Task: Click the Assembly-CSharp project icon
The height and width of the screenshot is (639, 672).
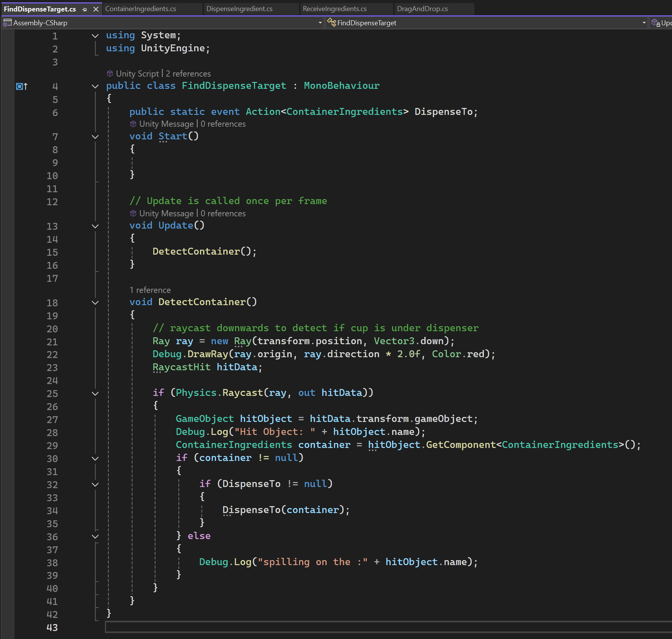Action: pos(7,23)
